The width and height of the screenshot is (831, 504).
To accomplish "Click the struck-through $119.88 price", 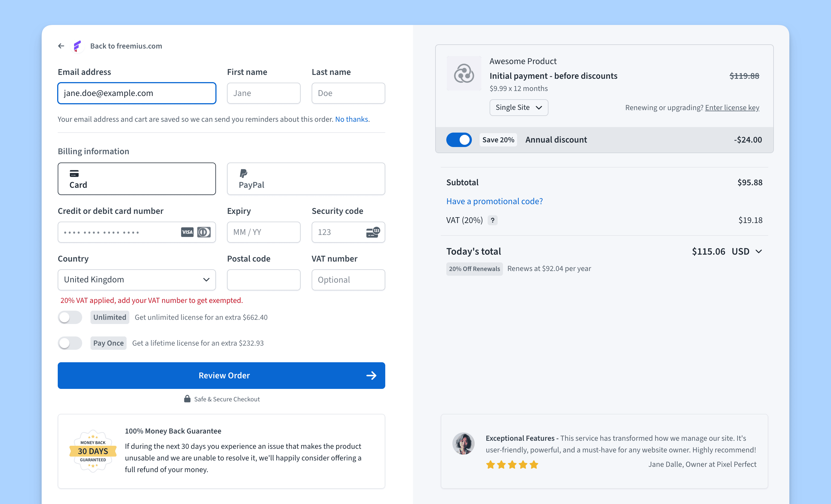I will tap(744, 76).
